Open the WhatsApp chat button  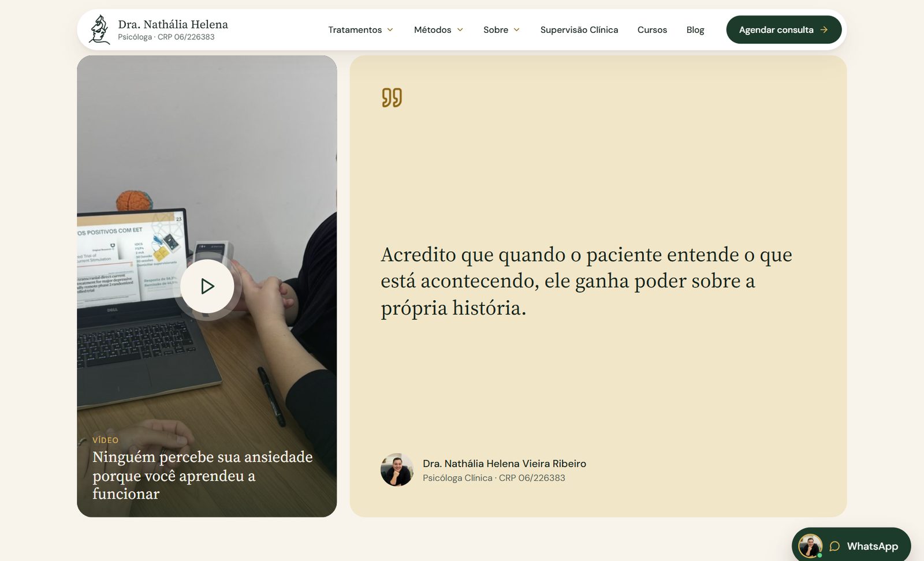pos(851,546)
